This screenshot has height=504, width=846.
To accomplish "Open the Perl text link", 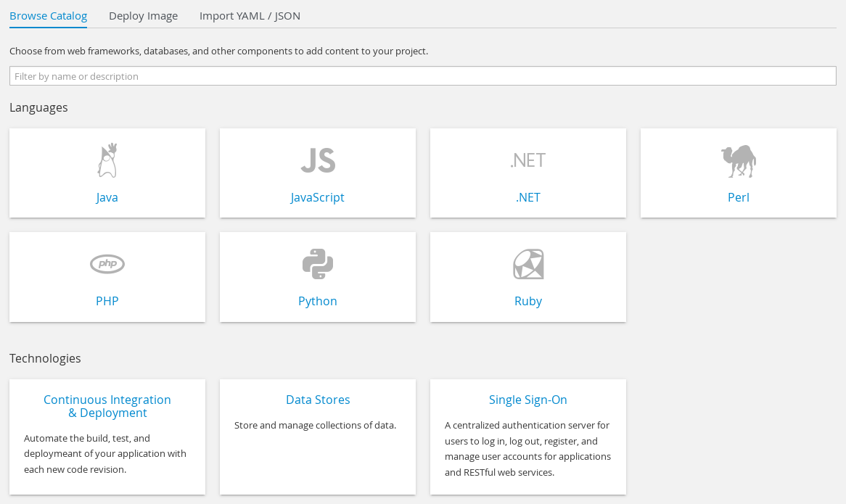I will pos(738,197).
